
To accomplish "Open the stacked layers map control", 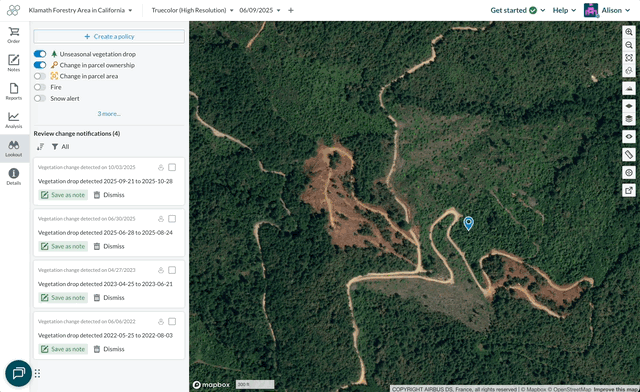I will (629, 119).
